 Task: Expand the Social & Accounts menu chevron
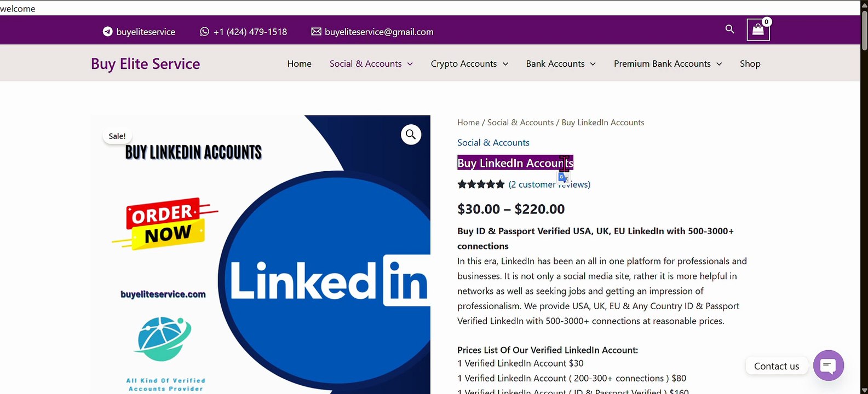click(410, 64)
